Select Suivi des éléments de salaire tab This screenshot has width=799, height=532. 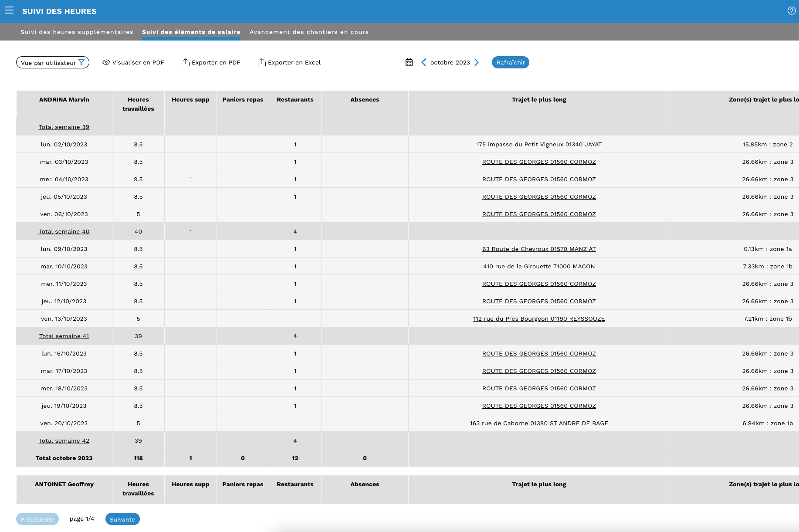point(191,32)
